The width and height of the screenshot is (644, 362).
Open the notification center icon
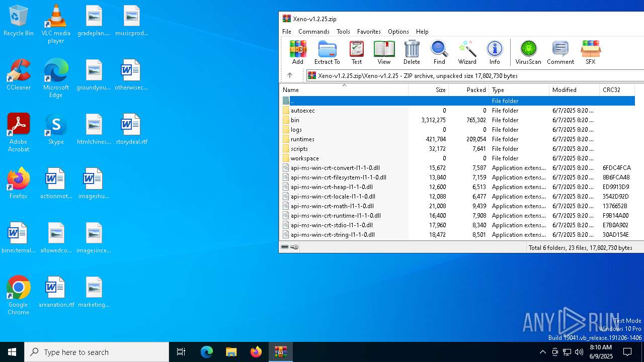[x=627, y=352]
